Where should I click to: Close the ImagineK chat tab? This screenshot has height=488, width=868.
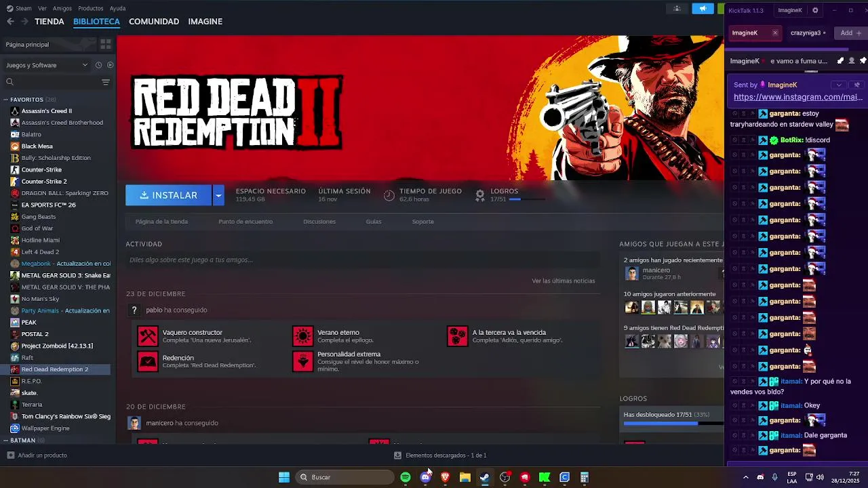click(x=775, y=33)
